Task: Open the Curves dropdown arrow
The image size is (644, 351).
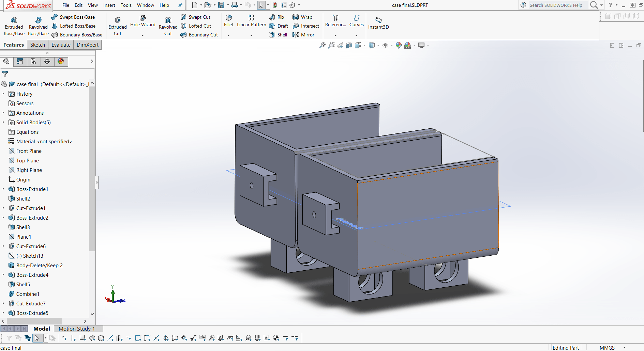Action: 356,35
